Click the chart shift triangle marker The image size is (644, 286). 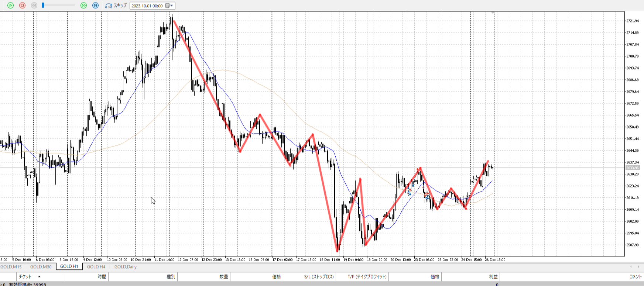tap(493, 13)
